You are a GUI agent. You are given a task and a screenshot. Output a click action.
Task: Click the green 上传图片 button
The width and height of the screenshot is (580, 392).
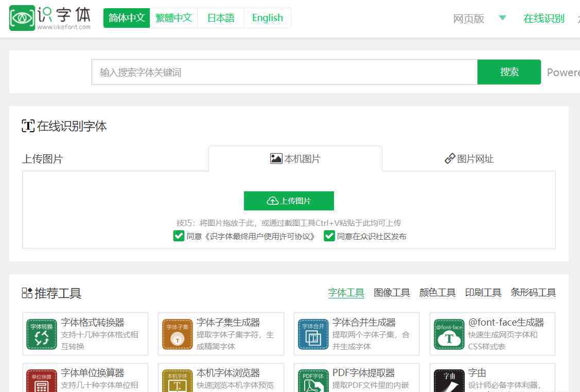tap(289, 201)
